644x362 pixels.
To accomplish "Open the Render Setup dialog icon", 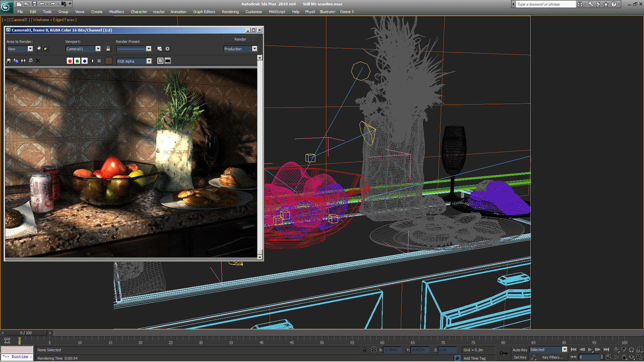I will 160,49.
